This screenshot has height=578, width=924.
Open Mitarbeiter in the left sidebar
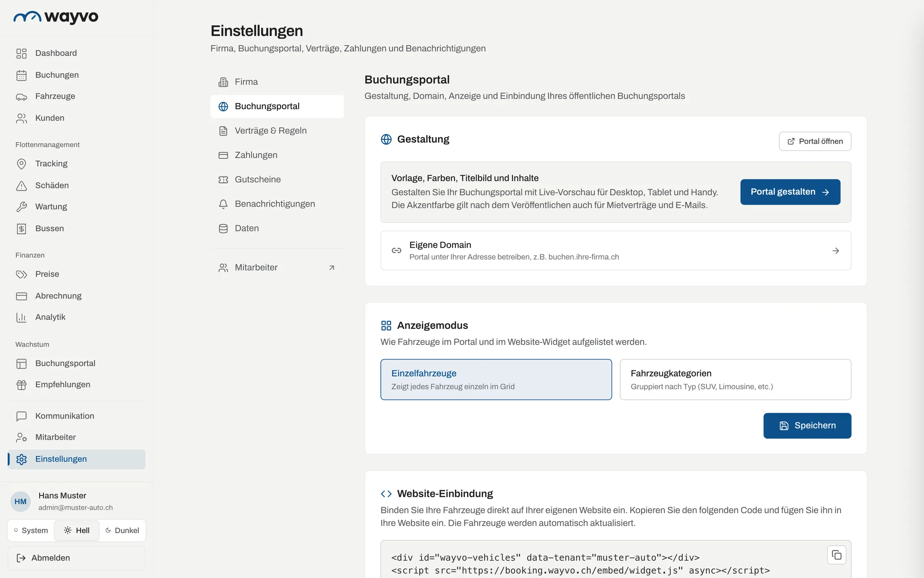(x=77, y=437)
